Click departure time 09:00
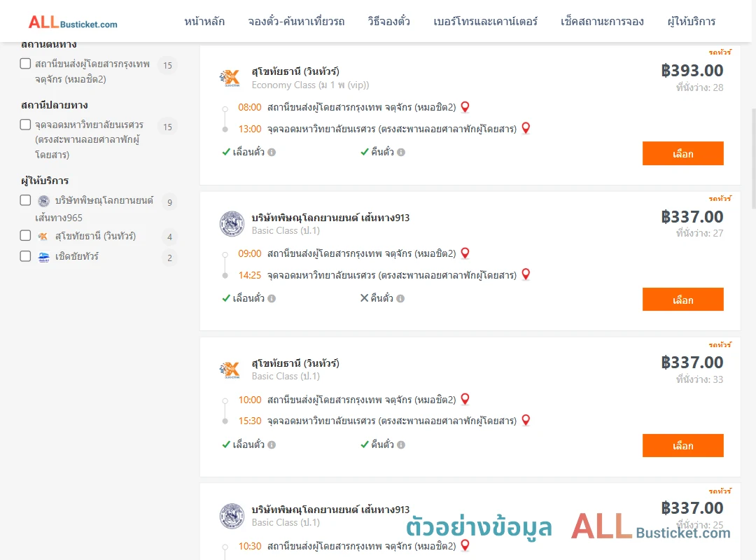This screenshot has height=560, width=756. point(250,253)
